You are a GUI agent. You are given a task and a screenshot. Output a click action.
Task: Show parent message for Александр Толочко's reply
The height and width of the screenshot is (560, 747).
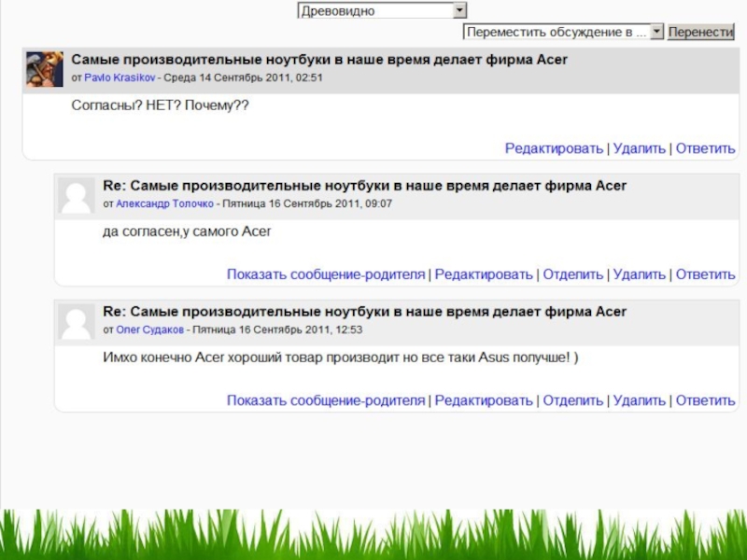(326, 274)
